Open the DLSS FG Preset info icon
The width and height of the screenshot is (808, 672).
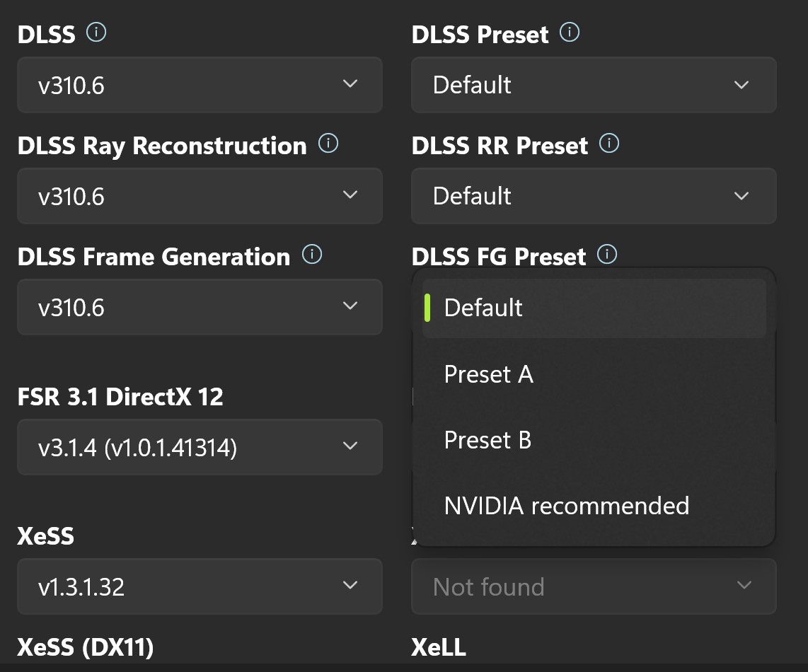(x=607, y=254)
